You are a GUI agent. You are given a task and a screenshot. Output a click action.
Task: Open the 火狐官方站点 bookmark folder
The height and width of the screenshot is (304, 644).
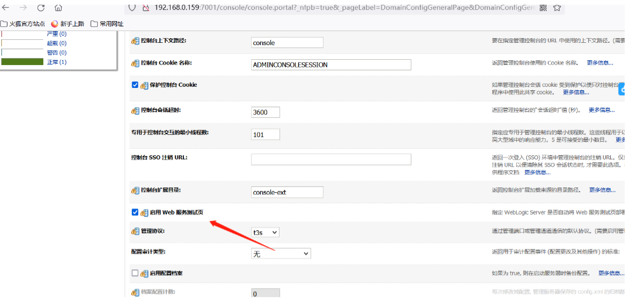pyautogui.click(x=22, y=24)
